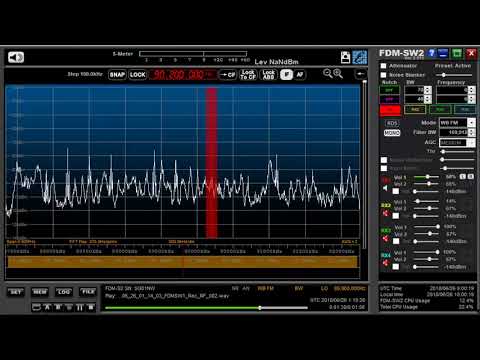This screenshot has width=480, height=360.
Task: Toggle the Lock ABS button
Action: point(268,75)
